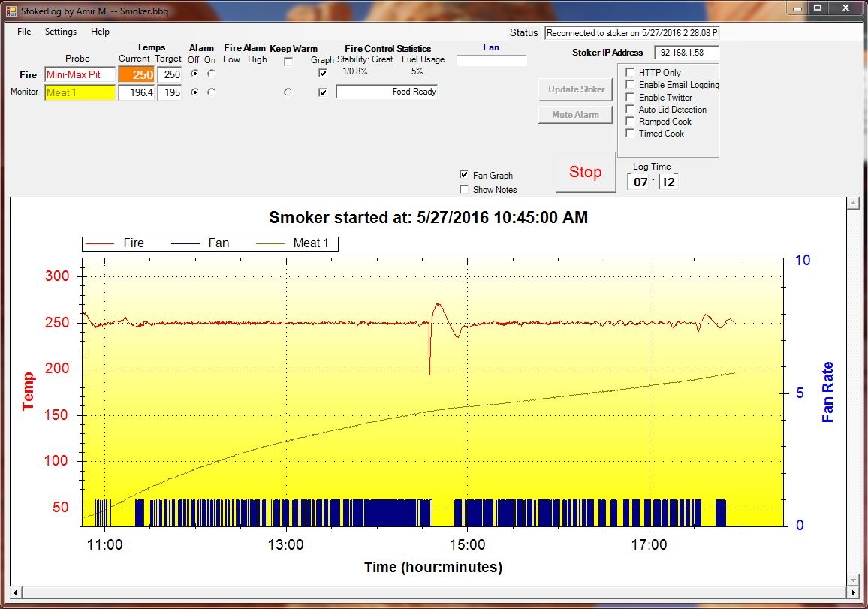The width and height of the screenshot is (868, 609).
Task: Click the Mini-Max Pit probe name field
Action: (x=80, y=75)
